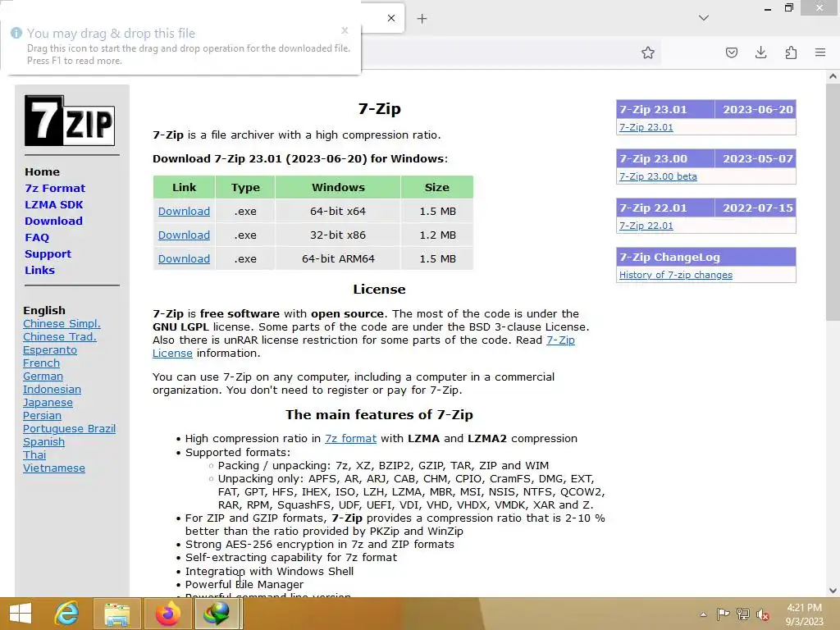Switch language to Portuguese Brazil
The image size is (840, 630).
69,428
